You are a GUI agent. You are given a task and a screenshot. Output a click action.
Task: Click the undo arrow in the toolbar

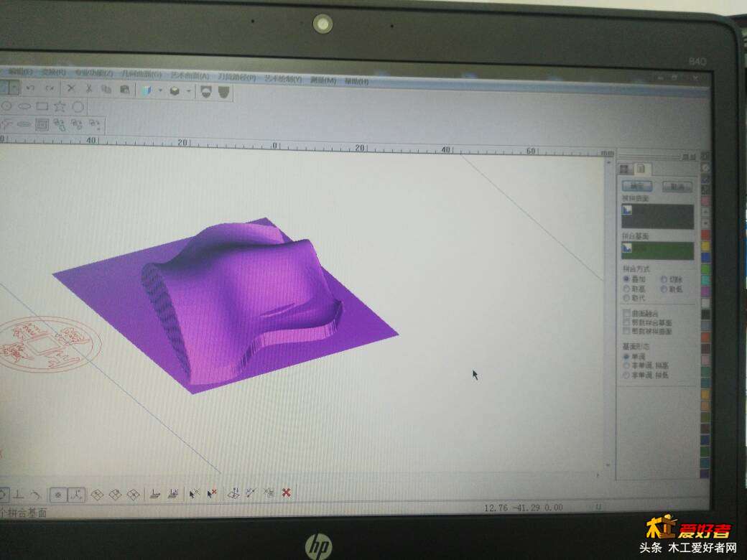pos(30,88)
